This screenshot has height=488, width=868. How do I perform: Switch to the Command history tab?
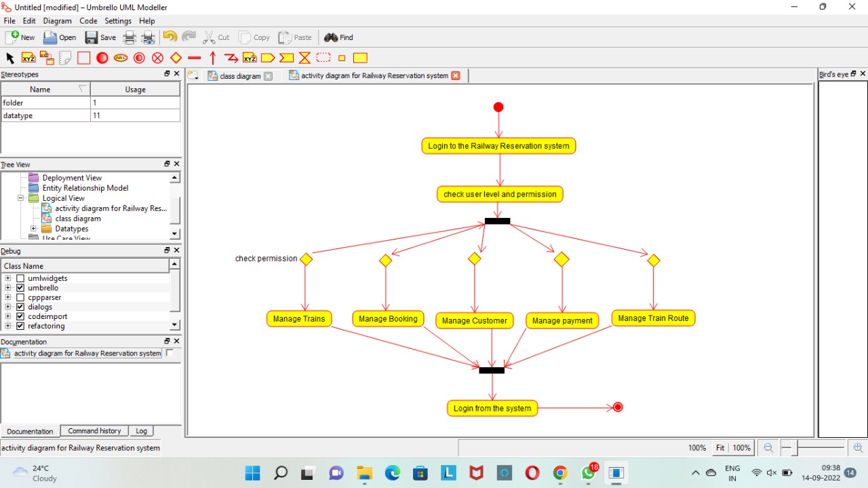coord(94,430)
